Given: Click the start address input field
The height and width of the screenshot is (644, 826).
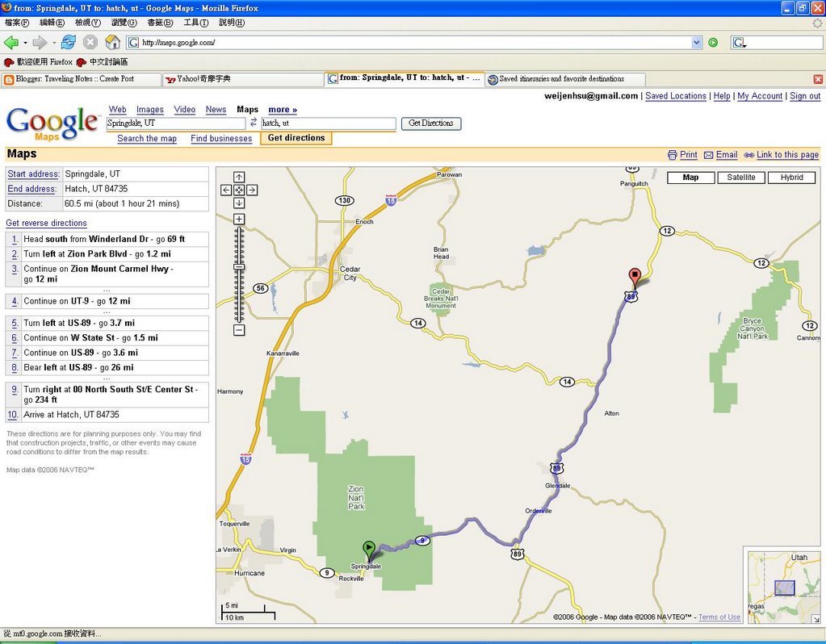Looking at the screenshot, I should 176,123.
